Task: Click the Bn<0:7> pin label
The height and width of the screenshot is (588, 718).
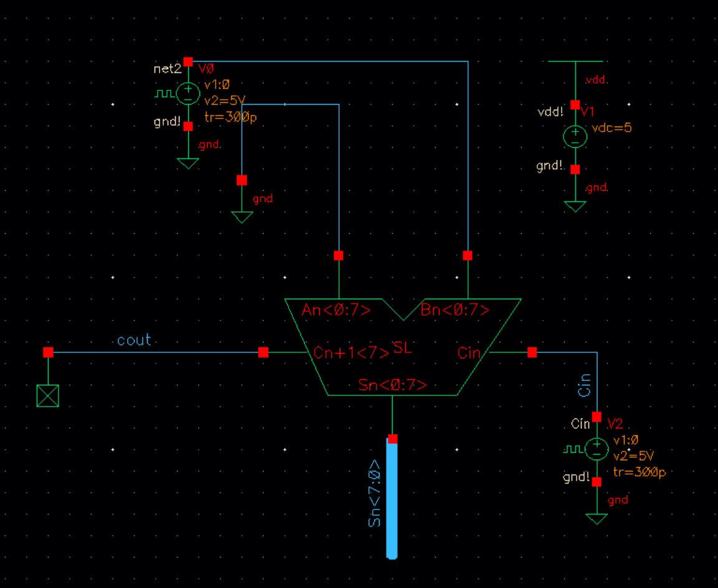Action: click(x=455, y=310)
